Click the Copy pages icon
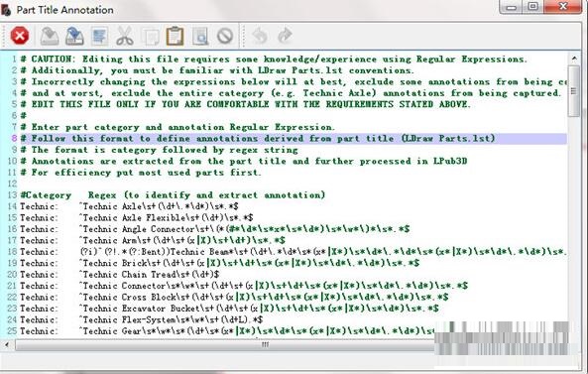 coord(150,37)
